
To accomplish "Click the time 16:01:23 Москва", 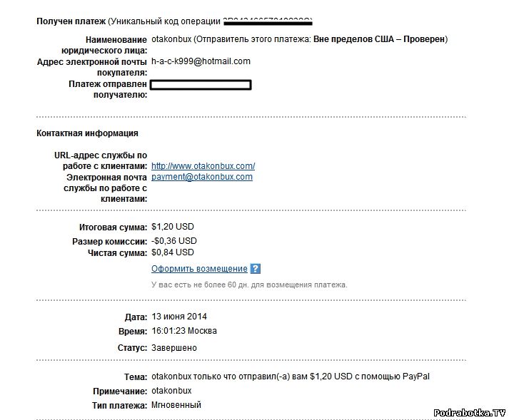I will pos(184,331).
